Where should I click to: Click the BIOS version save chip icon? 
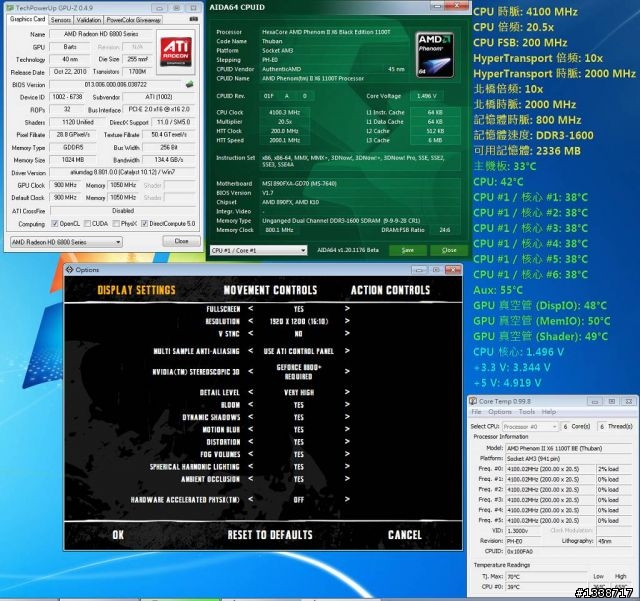[x=189, y=85]
